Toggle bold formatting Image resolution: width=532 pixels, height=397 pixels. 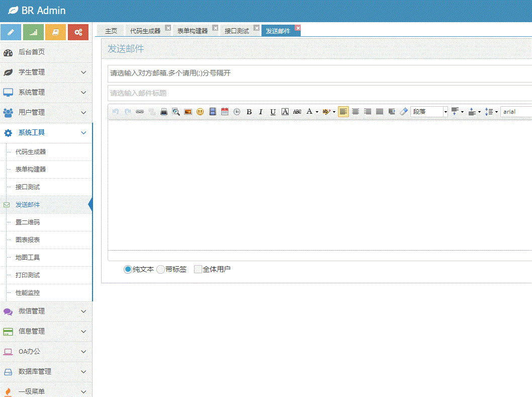249,112
